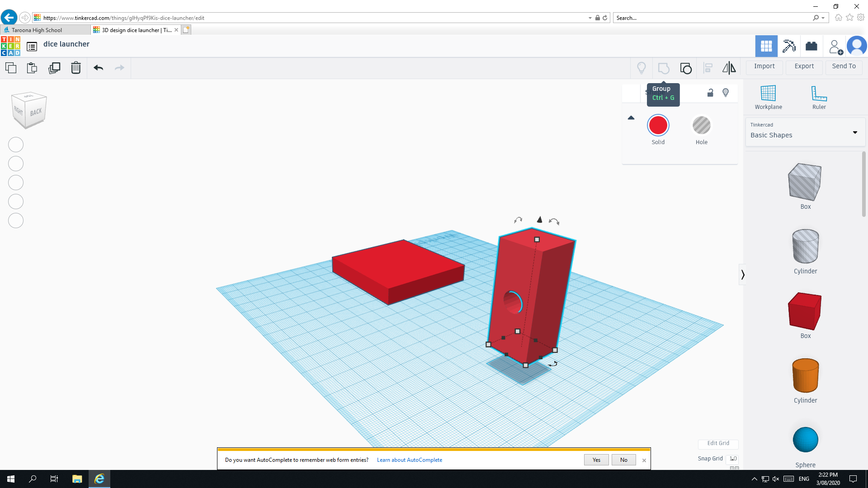This screenshot has width=868, height=488.
Task: Click the Ungroup shapes icon
Action: pos(686,68)
